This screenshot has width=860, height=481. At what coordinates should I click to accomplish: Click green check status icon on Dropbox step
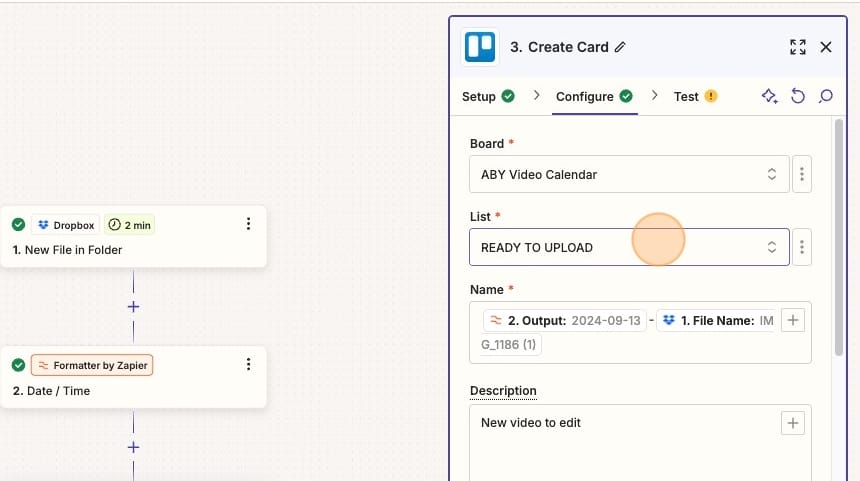click(x=18, y=225)
